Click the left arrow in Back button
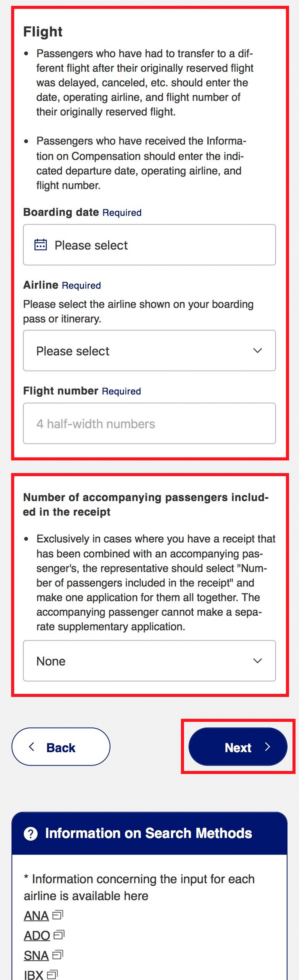Screen dimensions: 299x980 32,747
